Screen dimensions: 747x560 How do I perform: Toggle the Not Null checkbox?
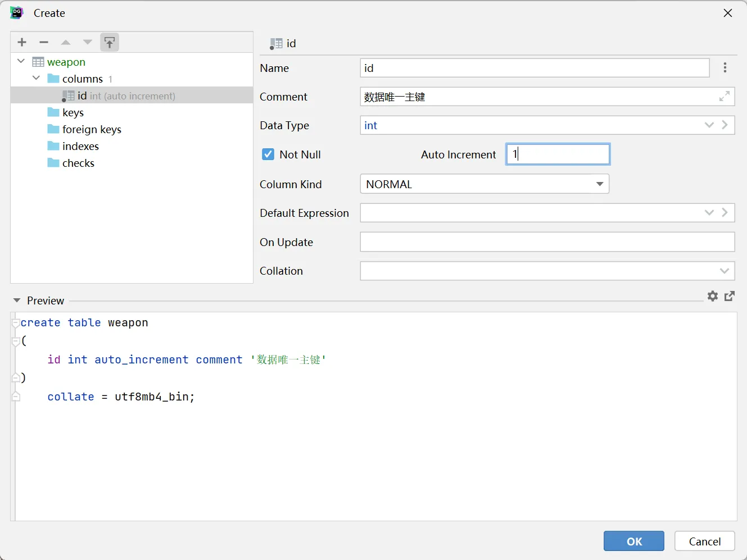(268, 154)
